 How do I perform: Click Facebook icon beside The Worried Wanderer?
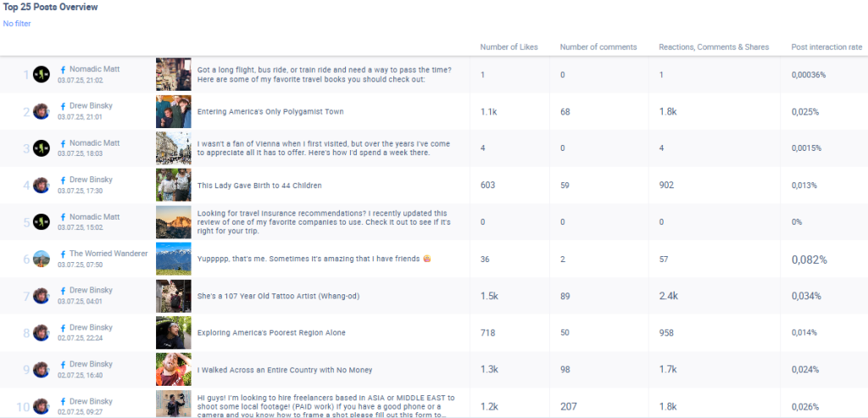[x=64, y=254]
